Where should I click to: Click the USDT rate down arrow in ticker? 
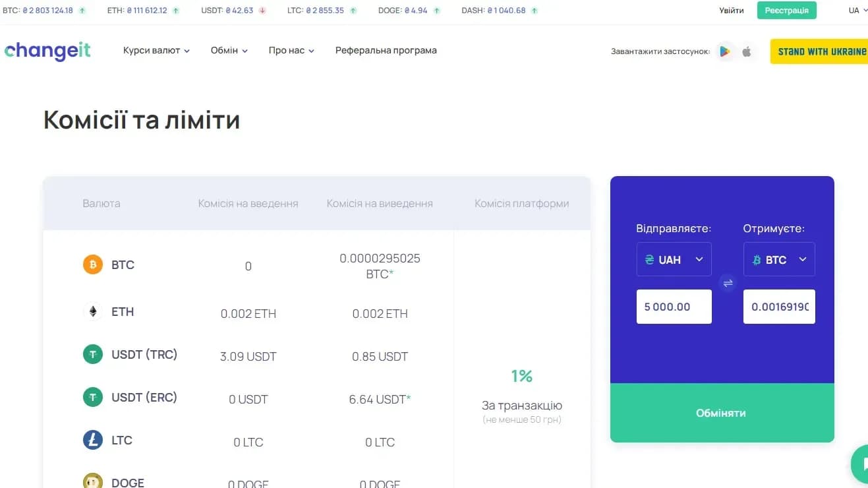262,11
